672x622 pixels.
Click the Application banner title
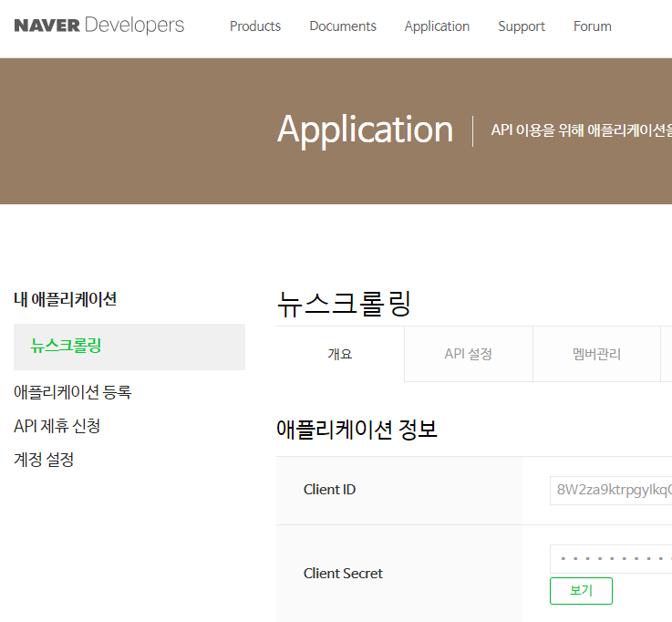pyautogui.click(x=365, y=130)
